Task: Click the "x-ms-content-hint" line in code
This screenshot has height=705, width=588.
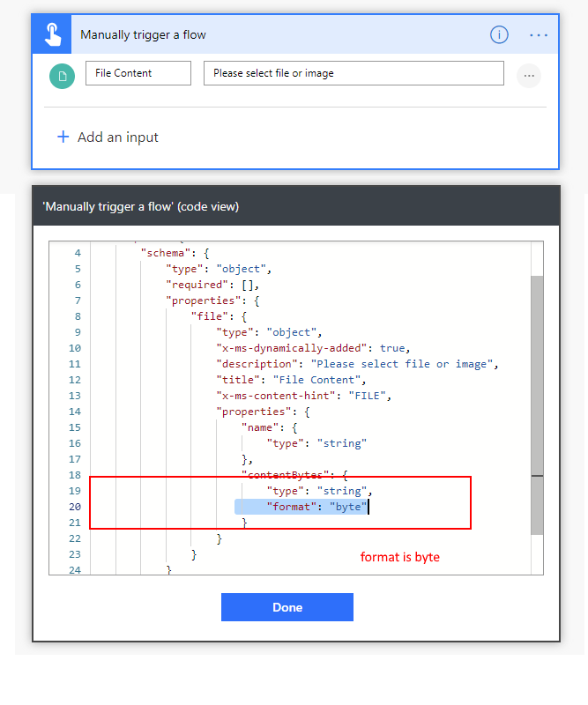Action: [x=303, y=396]
